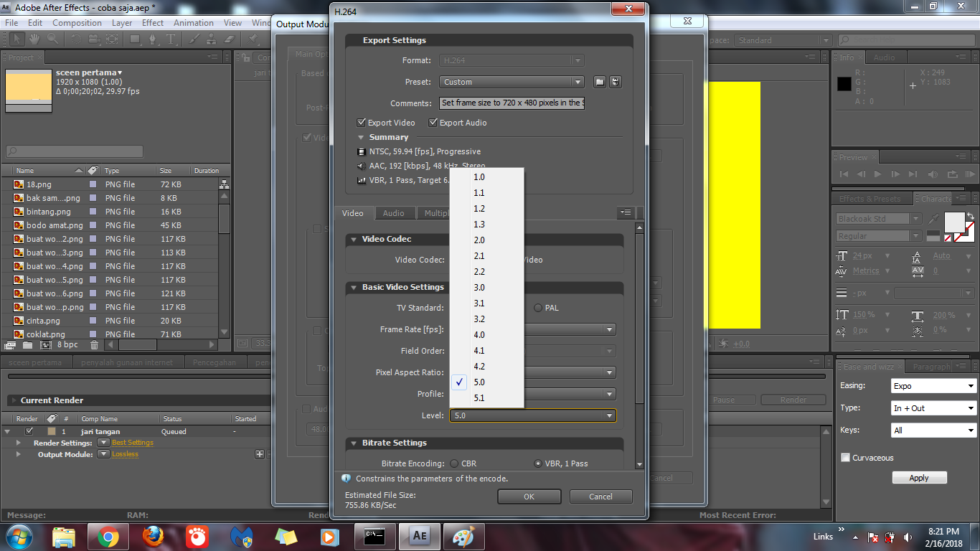Viewport: 980px width, 551px height.
Task: Open the Type dropdown showing In + Out
Action: click(x=933, y=408)
